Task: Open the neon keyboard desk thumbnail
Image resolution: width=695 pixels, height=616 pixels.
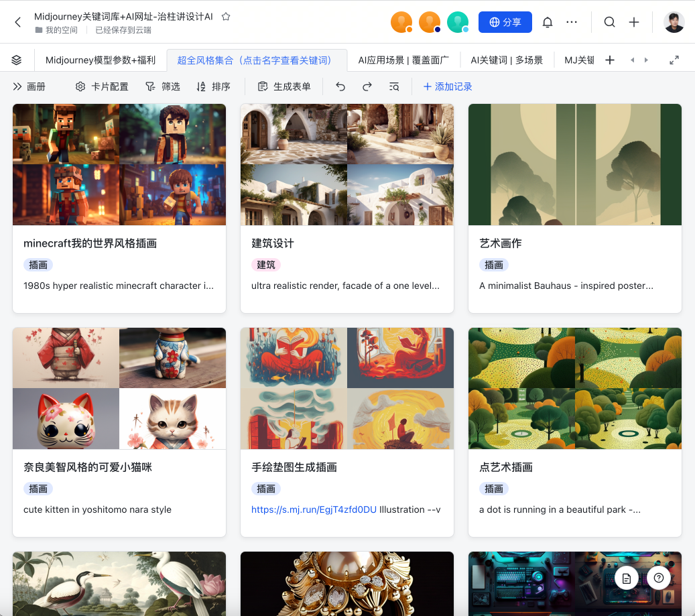Action: (x=575, y=584)
